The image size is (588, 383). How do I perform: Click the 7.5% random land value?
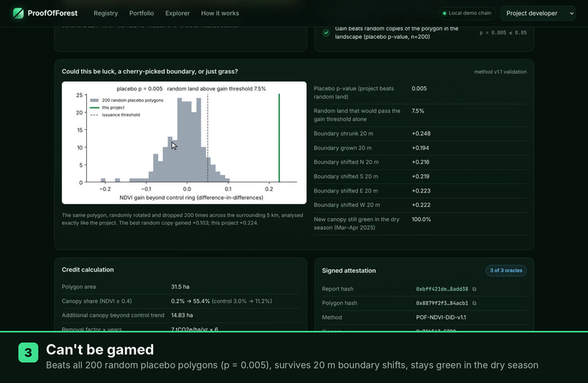click(x=418, y=111)
